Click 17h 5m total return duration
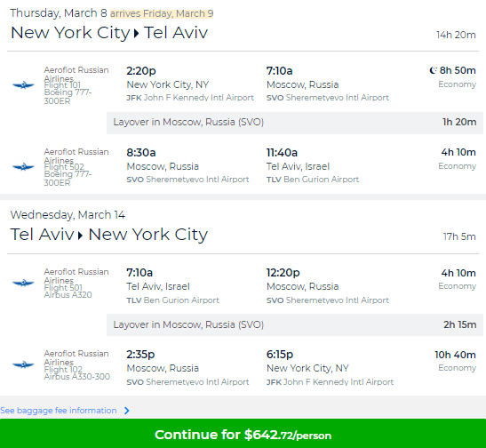The image size is (486, 448). [x=459, y=236]
